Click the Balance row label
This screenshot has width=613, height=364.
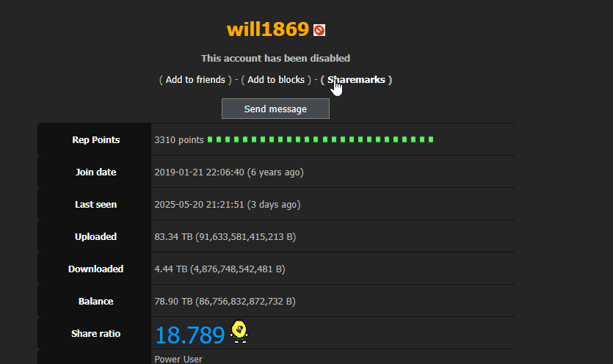tap(95, 302)
